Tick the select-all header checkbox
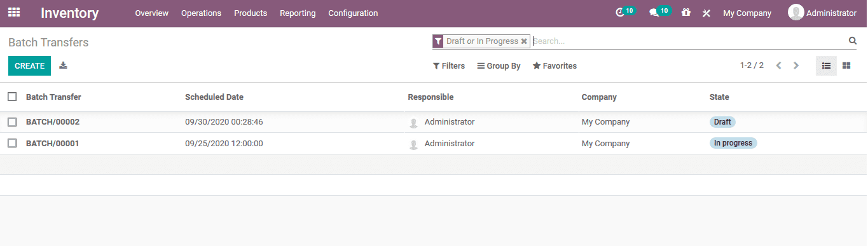The width and height of the screenshot is (868, 246). (12, 97)
